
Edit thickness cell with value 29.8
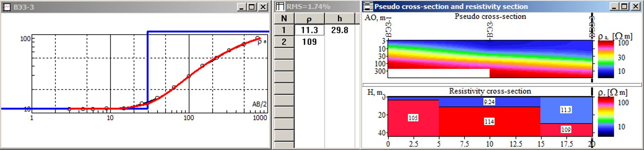340,30
